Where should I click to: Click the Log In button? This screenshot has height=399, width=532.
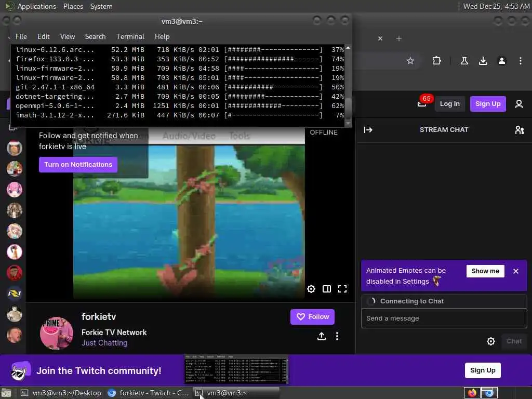click(450, 104)
